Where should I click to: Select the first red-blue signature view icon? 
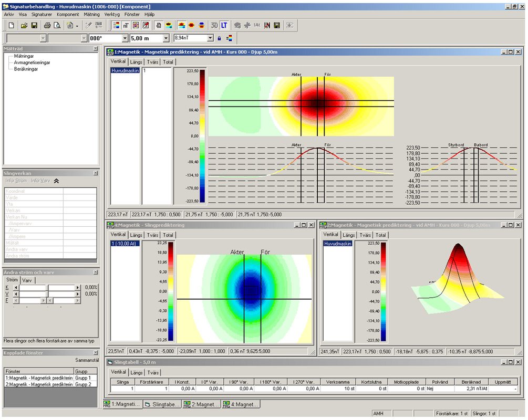pyautogui.click(x=181, y=25)
